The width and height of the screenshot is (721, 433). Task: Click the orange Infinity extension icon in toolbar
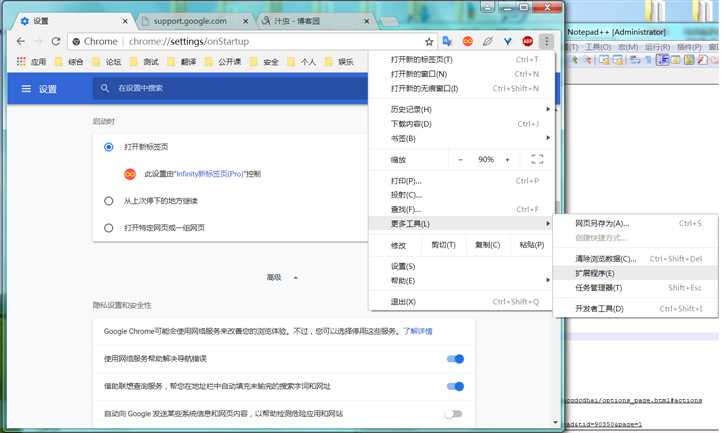coord(468,41)
